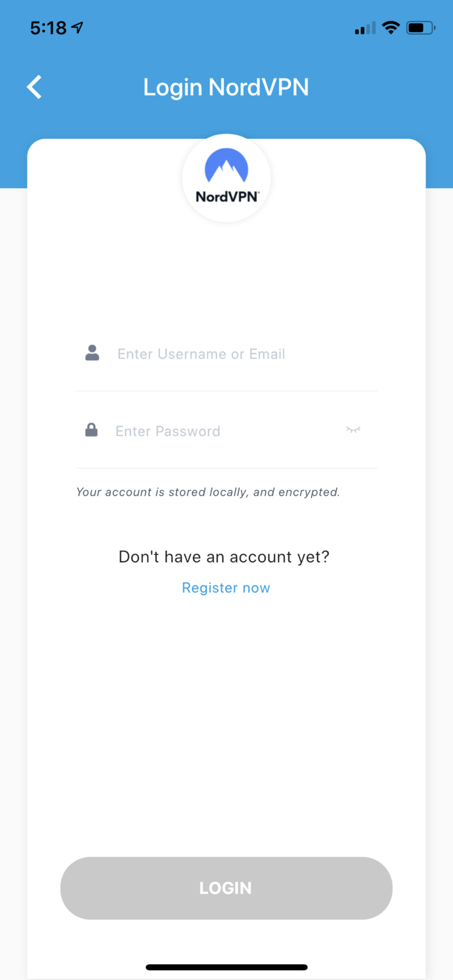Tap the blue mountain emblem
Viewport: 453px width, 980px height.
click(x=226, y=166)
